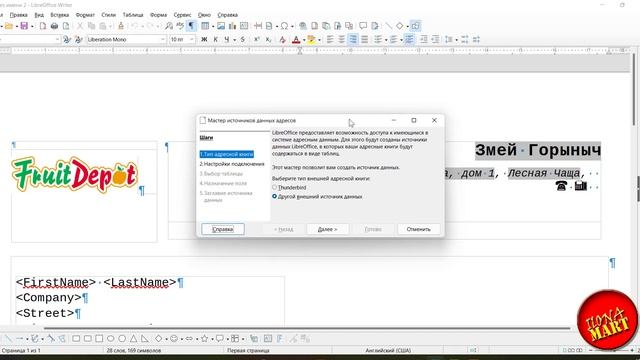The image size is (640, 360).
Task: Open the Line Spacing dropdown arrow
Action: point(456,40)
